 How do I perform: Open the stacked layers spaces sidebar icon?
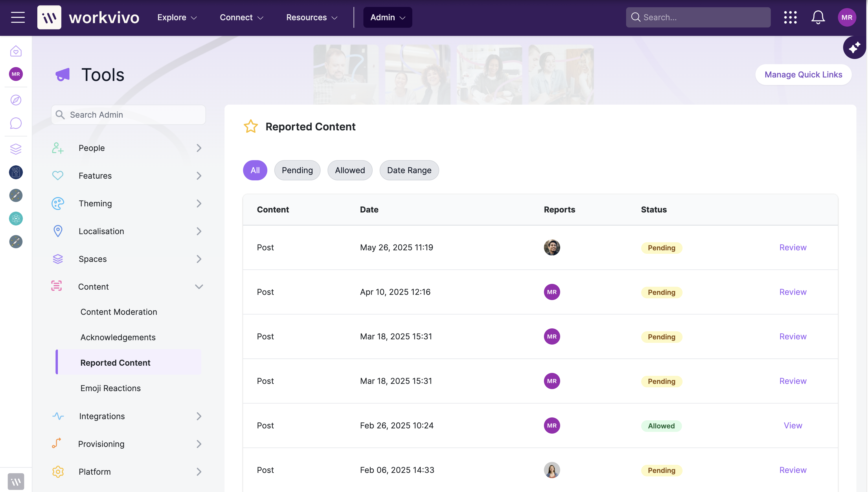(16, 149)
